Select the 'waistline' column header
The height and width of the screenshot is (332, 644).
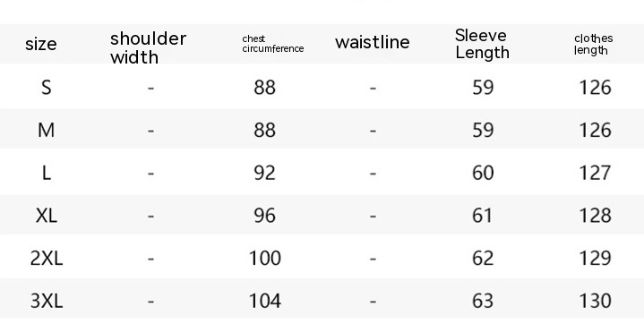(x=372, y=42)
